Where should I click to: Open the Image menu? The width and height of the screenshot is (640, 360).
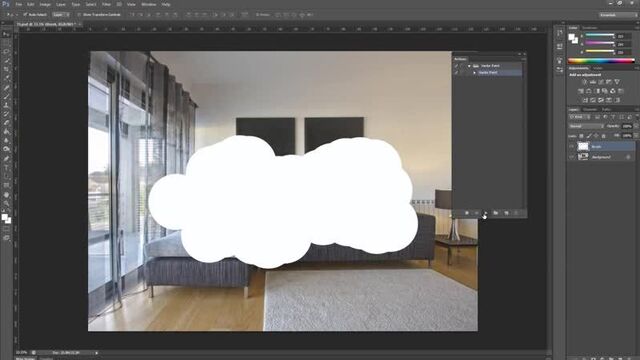(45, 4)
